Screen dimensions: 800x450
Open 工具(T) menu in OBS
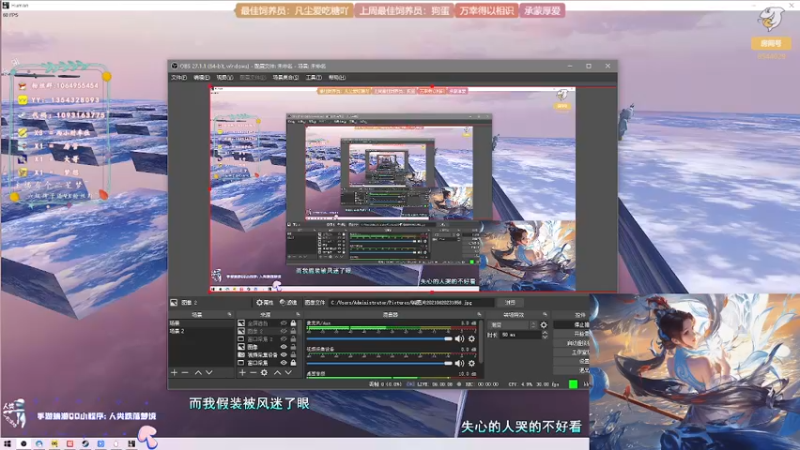[314, 78]
